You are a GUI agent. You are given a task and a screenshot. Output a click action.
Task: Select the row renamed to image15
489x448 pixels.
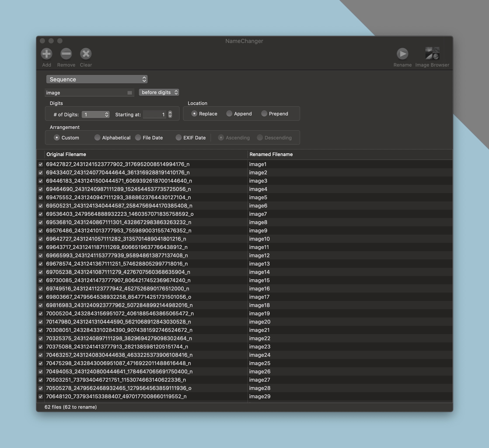[x=259, y=280]
